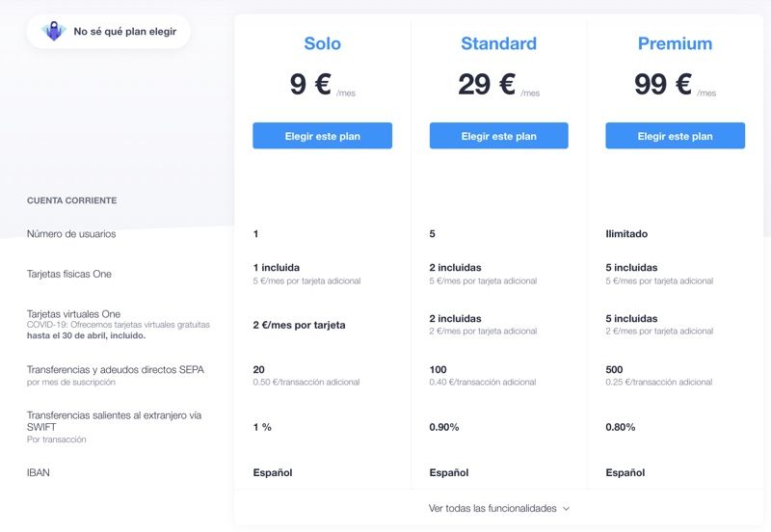Image resolution: width=771 pixels, height=532 pixels.
Task: Click the 29 € Standard price
Action: (487, 84)
